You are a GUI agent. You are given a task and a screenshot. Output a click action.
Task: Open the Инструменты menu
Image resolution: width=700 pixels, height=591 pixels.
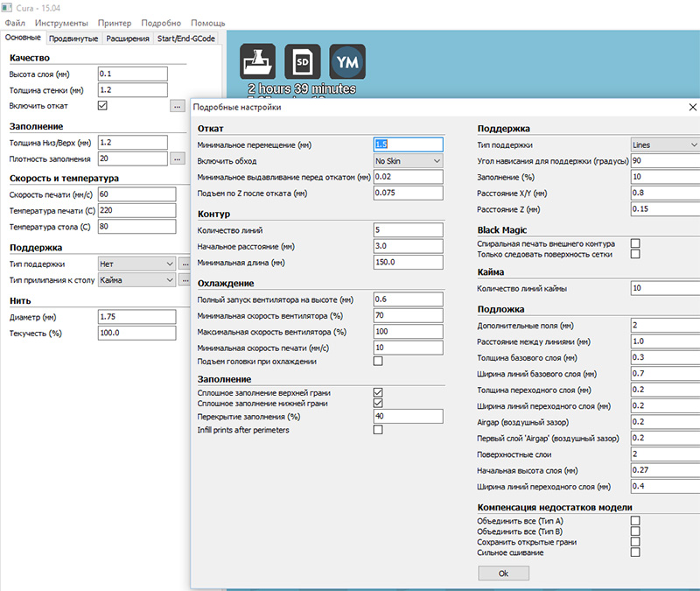coord(61,23)
